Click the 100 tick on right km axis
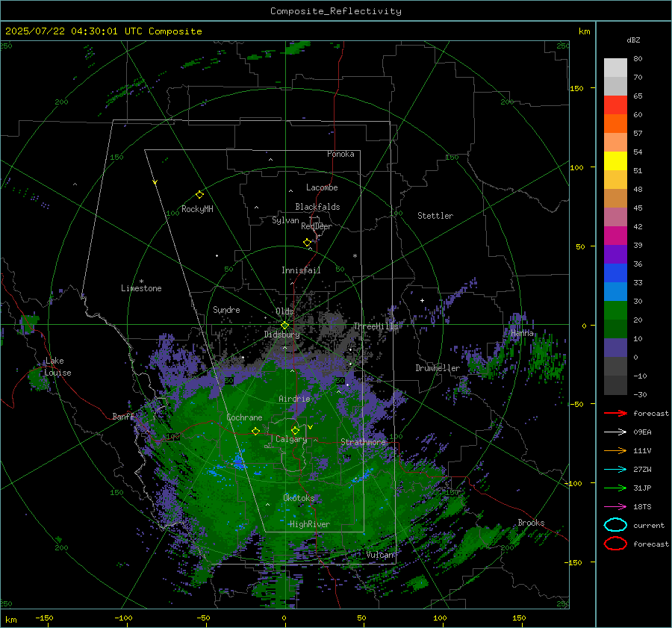 576,167
